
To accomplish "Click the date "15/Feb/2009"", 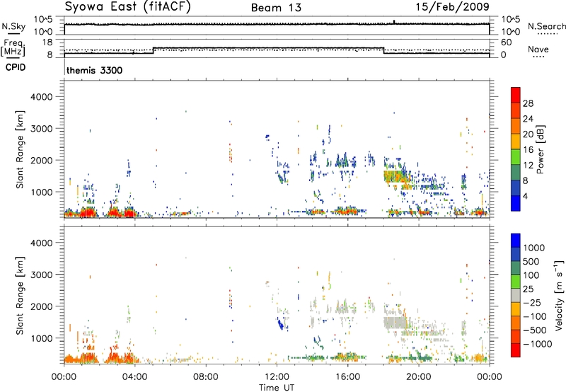I will tap(453, 6).
